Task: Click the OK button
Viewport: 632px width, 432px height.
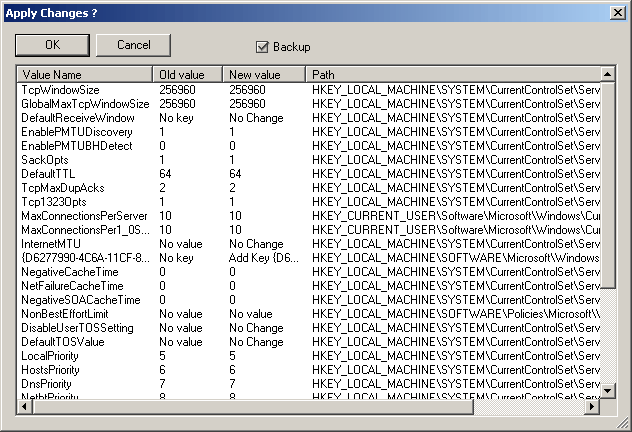Action: tap(52, 45)
